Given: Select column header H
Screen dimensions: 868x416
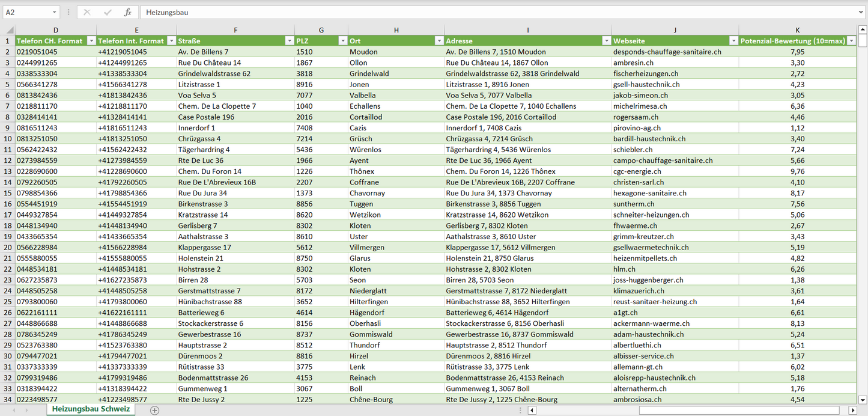Looking at the screenshot, I should tap(396, 30).
